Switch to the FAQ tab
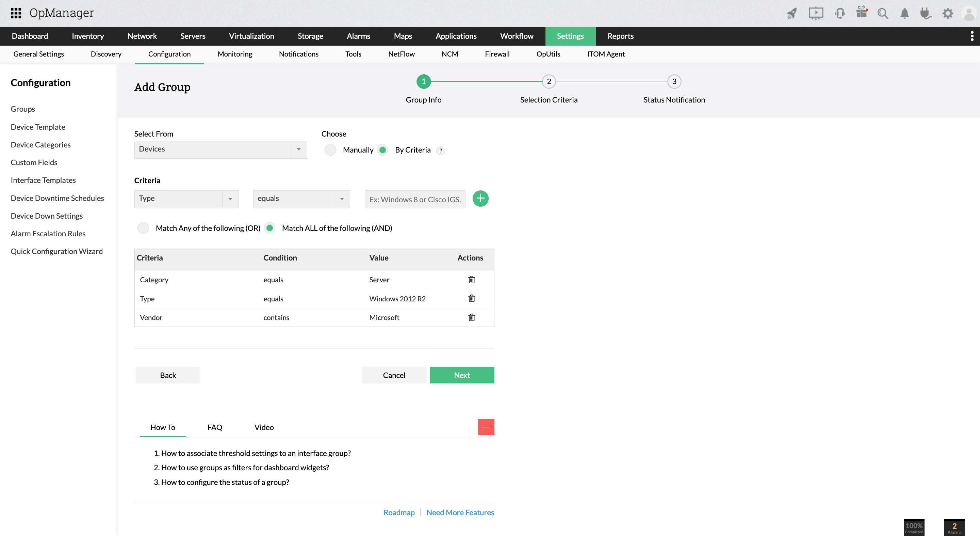Image resolution: width=980 pixels, height=536 pixels. (x=214, y=426)
